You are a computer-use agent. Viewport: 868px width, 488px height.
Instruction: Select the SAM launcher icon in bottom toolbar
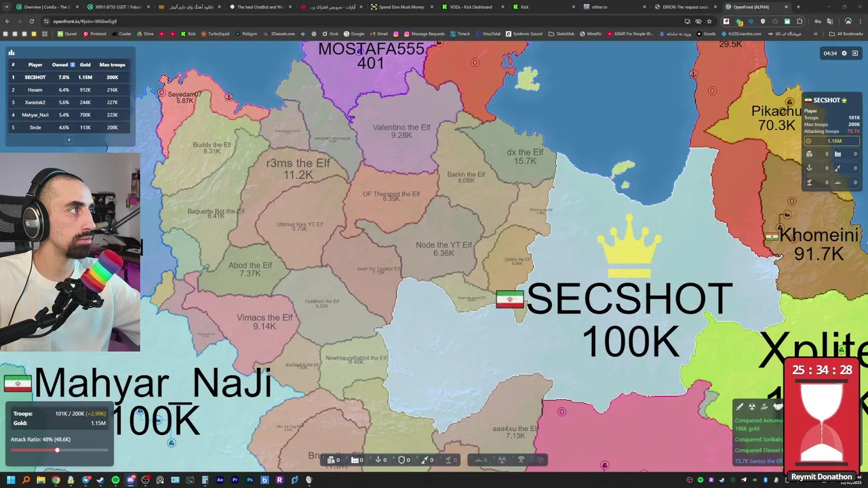(x=448, y=460)
